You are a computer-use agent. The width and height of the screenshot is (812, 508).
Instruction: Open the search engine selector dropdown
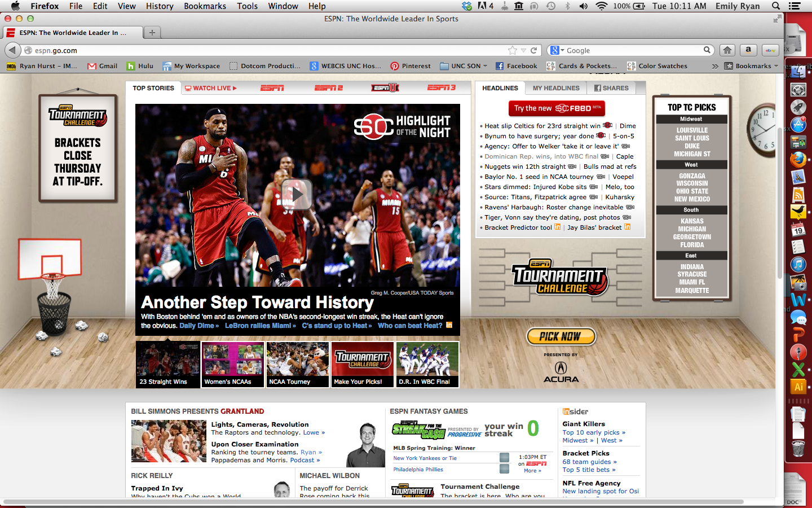pos(557,50)
